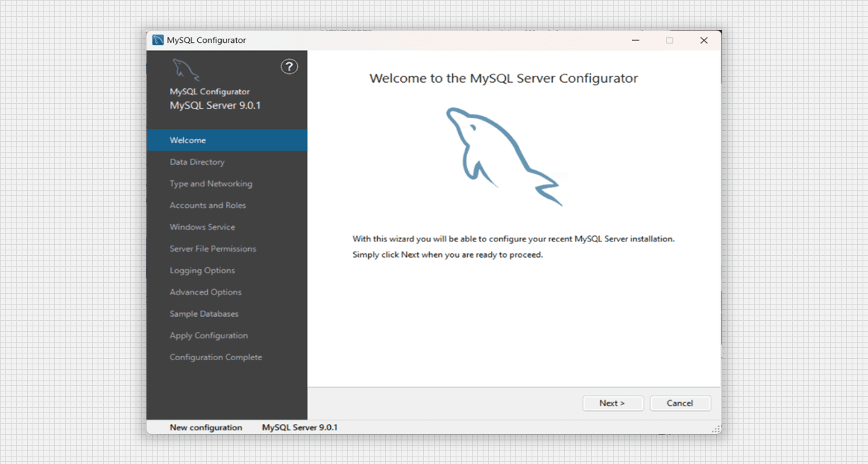
Task: Minimize the MySQL Configurator window
Action: point(635,40)
